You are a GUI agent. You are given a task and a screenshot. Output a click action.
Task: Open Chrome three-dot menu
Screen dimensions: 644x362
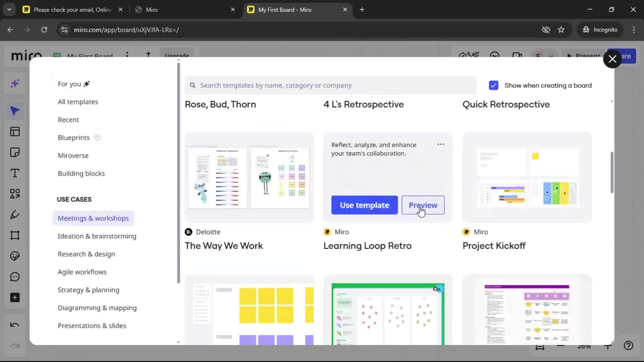[x=634, y=30]
